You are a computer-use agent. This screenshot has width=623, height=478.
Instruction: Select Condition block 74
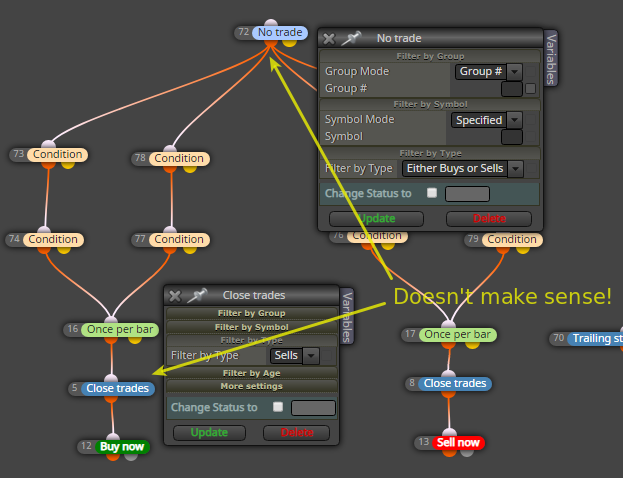(53, 239)
